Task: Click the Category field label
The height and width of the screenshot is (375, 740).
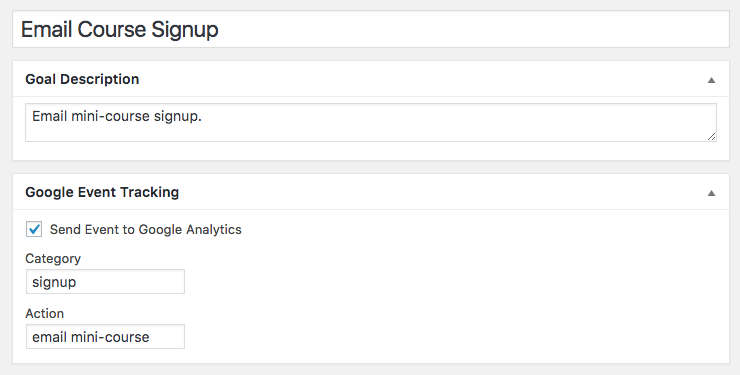Action: 53,258
